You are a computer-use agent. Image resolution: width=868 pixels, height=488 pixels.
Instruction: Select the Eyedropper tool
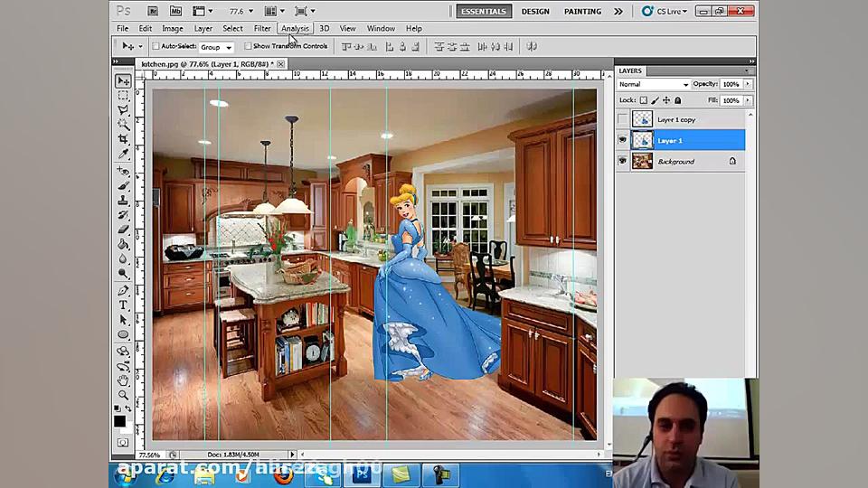click(x=123, y=153)
